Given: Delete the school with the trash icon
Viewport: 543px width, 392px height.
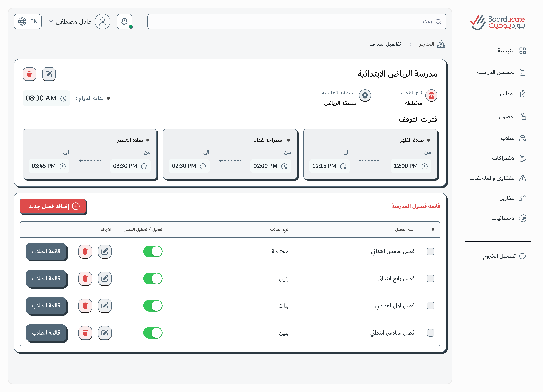Looking at the screenshot, I should [x=29, y=74].
